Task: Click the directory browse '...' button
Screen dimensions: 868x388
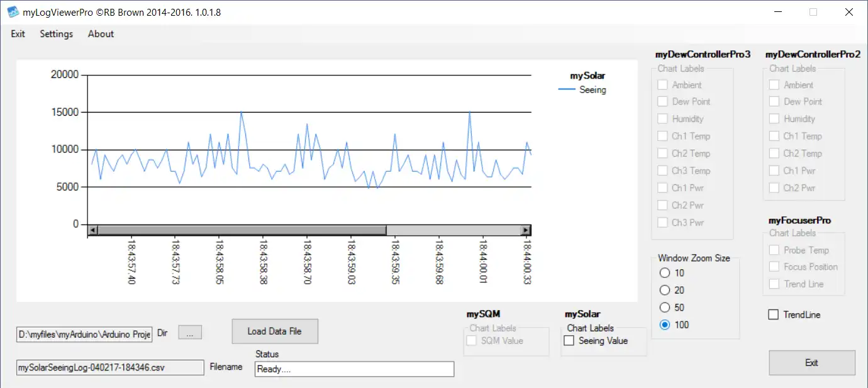Action: (190, 333)
